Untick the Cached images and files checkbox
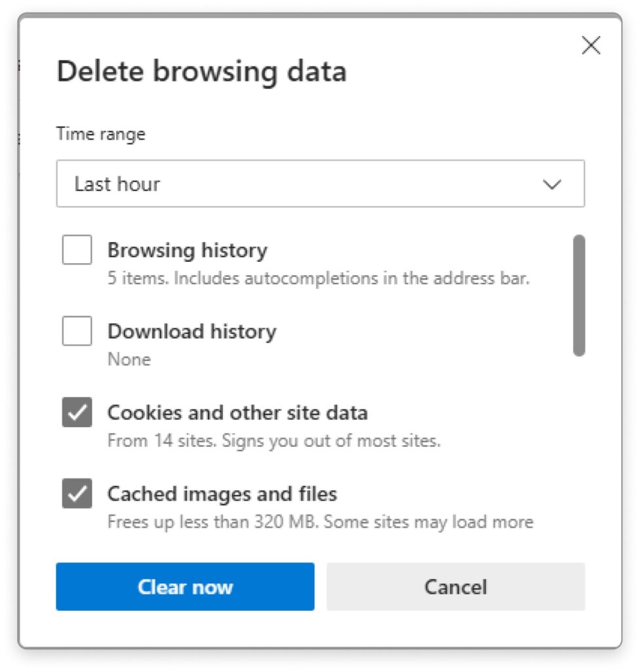The height and width of the screenshot is (672, 640). click(77, 493)
